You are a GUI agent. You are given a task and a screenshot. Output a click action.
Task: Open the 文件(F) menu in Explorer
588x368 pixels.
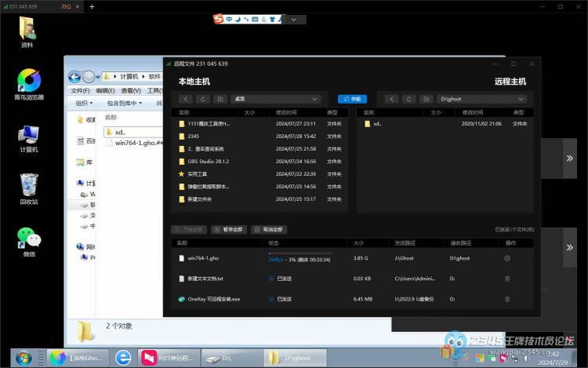[80, 90]
